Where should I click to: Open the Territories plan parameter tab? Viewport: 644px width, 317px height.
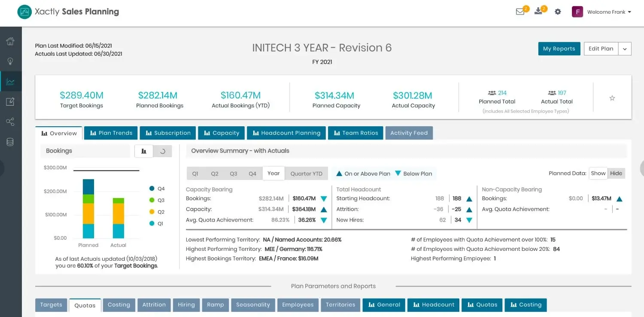(x=340, y=305)
